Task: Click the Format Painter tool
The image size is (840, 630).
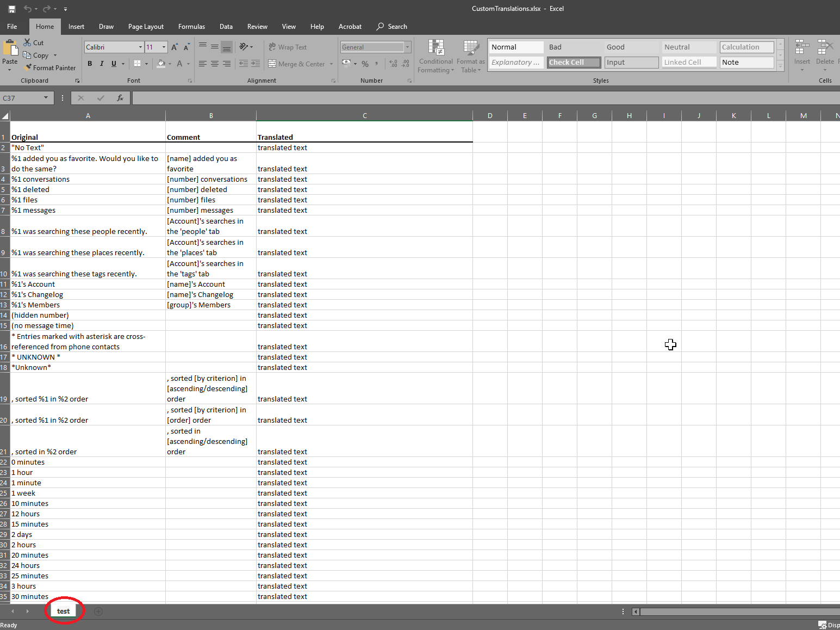Action: 49,68
